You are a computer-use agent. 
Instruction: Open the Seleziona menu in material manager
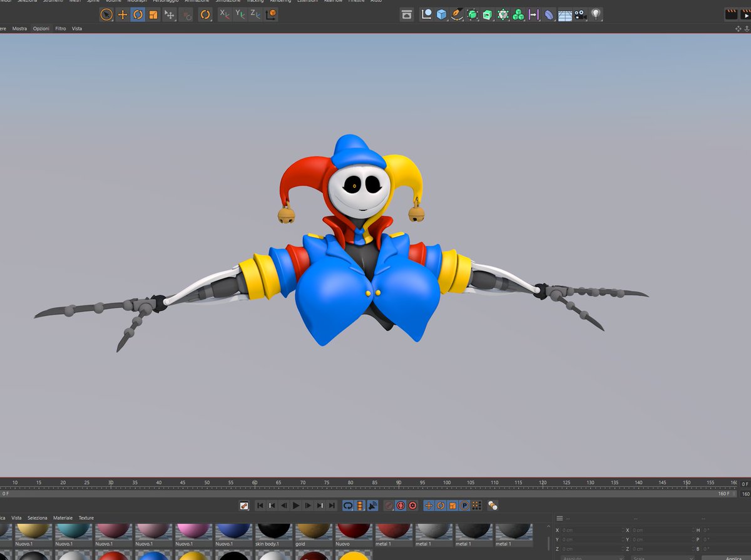pos(38,518)
